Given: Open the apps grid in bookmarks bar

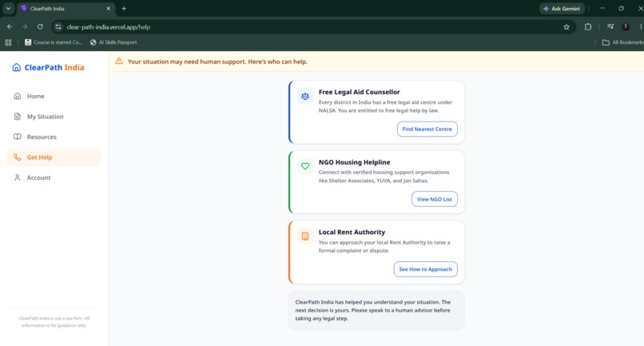Looking at the screenshot, I should coord(8,42).
